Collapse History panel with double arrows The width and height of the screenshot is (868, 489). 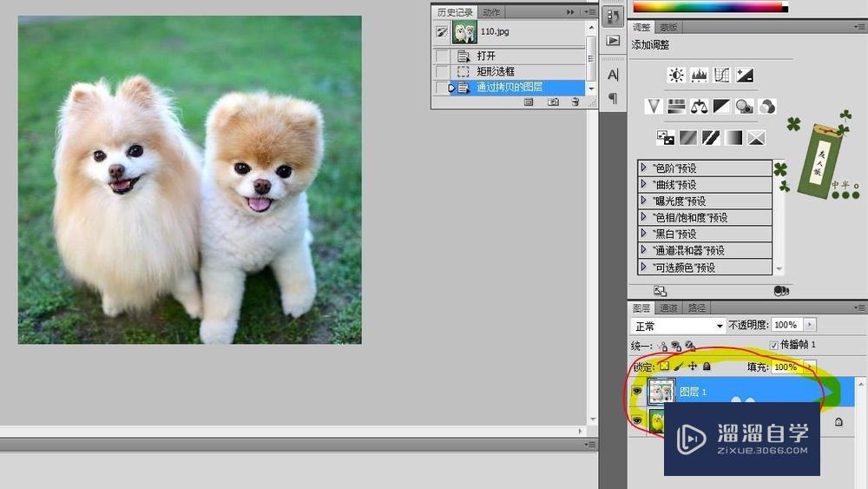(571, 11)
